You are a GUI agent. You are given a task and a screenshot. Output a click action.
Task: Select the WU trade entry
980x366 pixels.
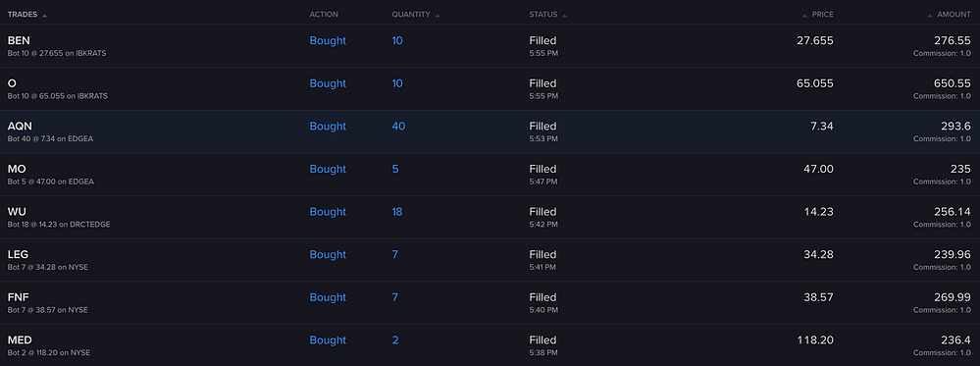[x=490, y=217]
